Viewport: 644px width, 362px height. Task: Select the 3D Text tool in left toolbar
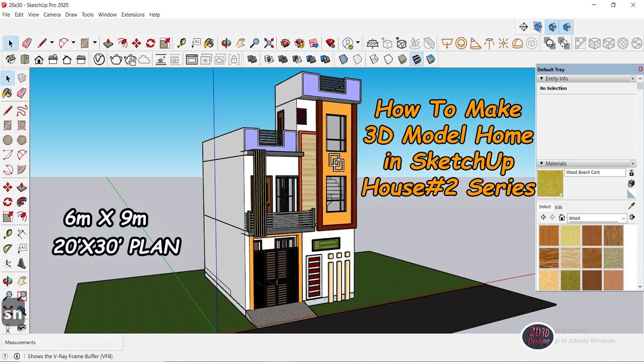22,263
